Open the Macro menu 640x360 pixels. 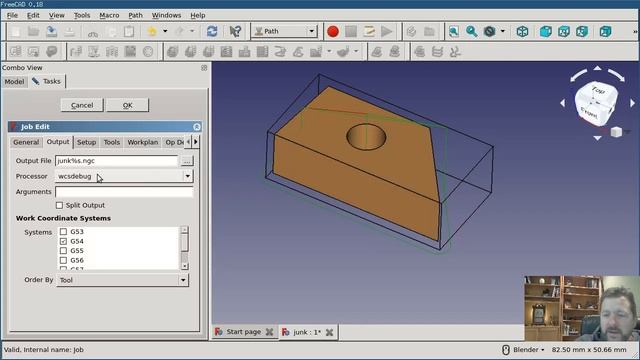point(109,15)
